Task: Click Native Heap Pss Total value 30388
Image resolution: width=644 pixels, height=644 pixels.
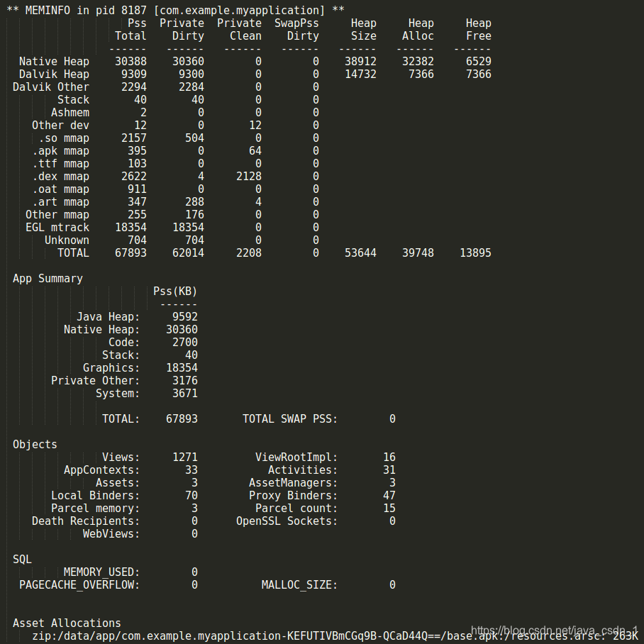Action: click(131, 62)
